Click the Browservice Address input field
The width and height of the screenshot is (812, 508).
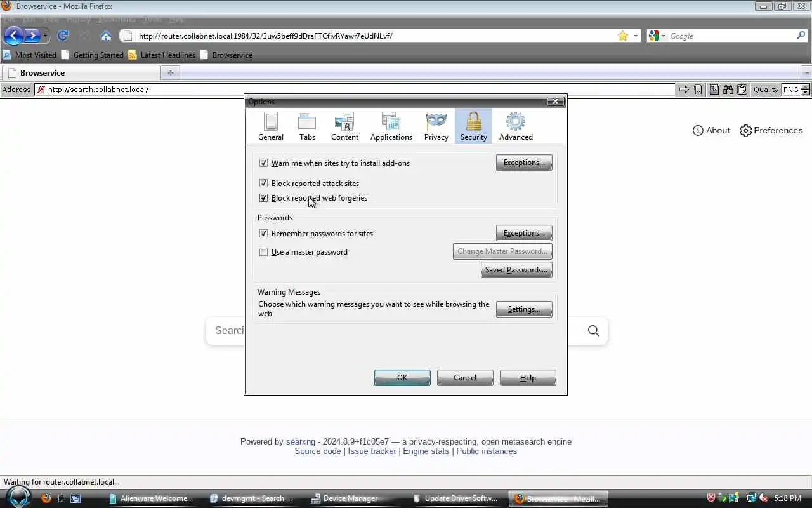point(355,90)
